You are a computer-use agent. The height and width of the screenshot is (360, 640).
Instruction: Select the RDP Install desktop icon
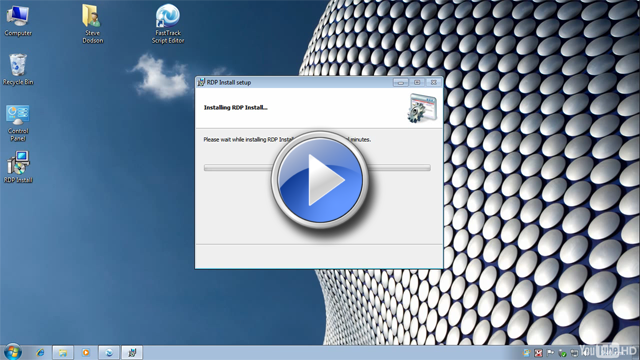point(18,167)
